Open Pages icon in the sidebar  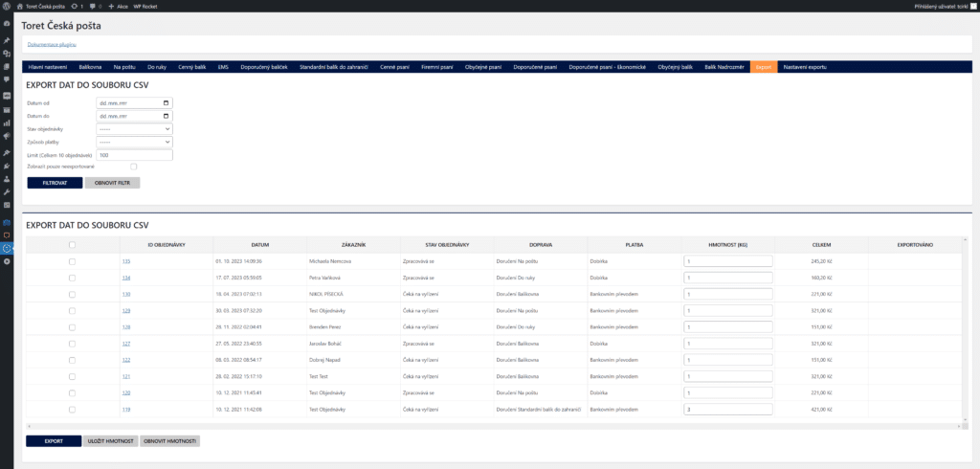[7, 66]
